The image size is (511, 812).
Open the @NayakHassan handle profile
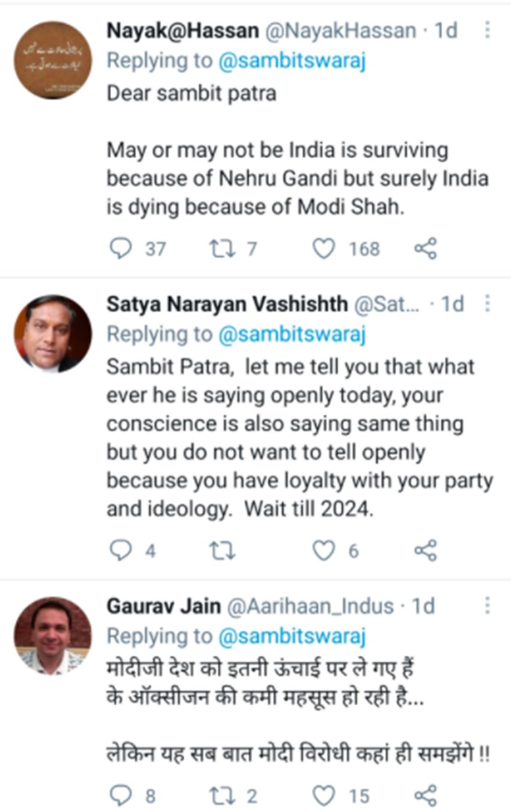[x=340, y=31]
